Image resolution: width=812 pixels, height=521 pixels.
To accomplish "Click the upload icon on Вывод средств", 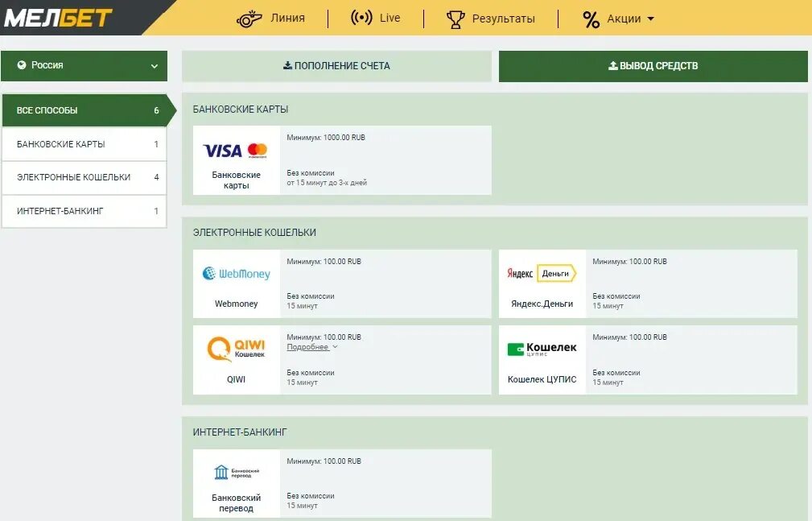I will click(613, 65).
